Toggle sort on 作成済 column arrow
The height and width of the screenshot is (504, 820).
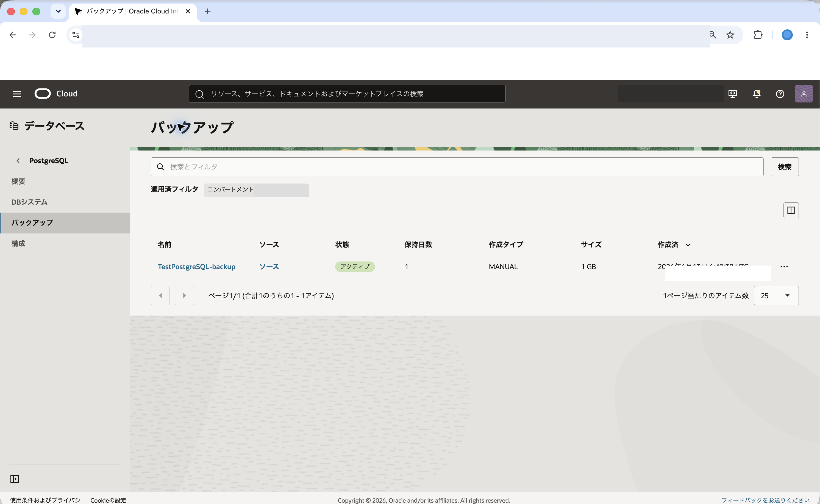(x=688, y=245)
